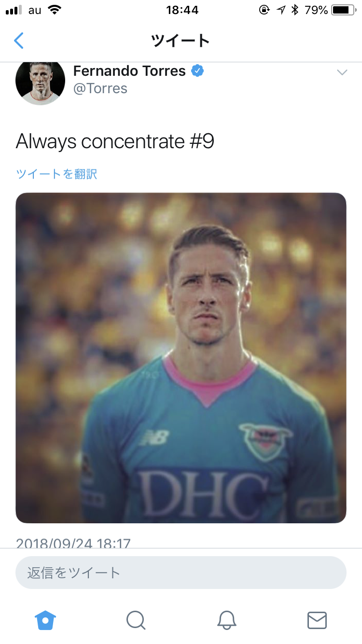Tap the Bluetooth status icon
Screen dimensions: 362x644
pos(294,10)
